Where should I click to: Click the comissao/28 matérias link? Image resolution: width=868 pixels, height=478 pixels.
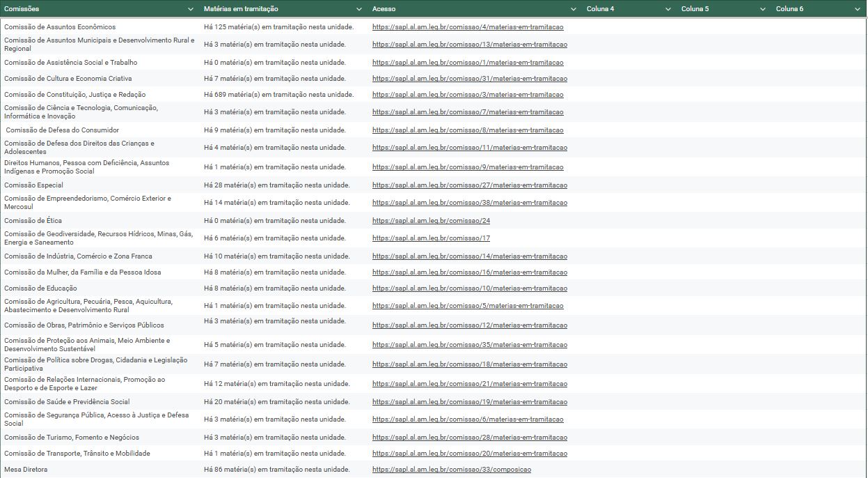[470, 438]
